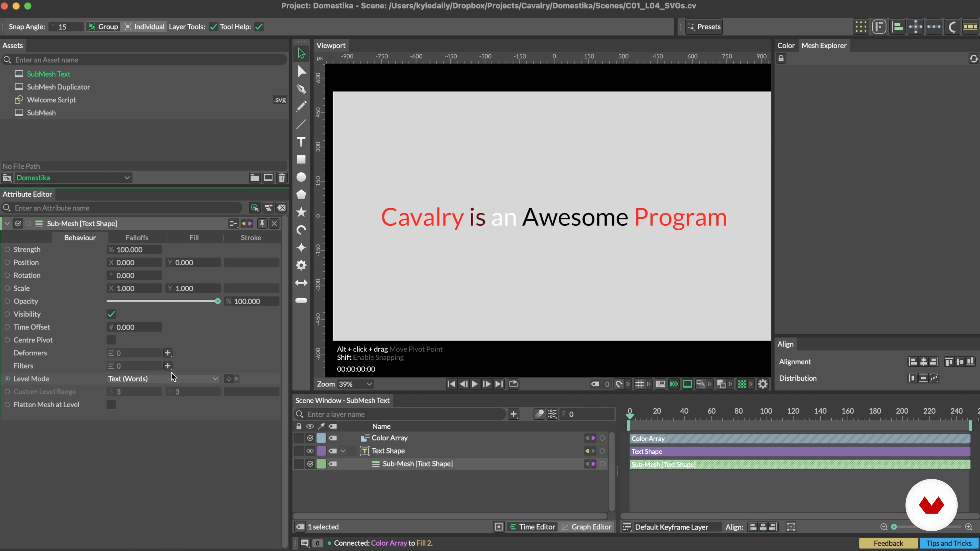Select the Text tool
The height and width of the screenshot is (551, 980).
(x=301, y=142)
